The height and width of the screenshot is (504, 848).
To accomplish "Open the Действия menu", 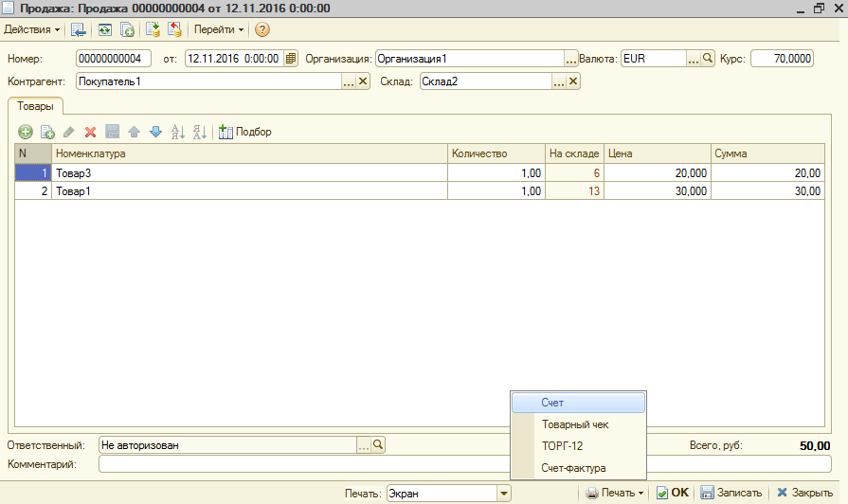I will point(32,29).
